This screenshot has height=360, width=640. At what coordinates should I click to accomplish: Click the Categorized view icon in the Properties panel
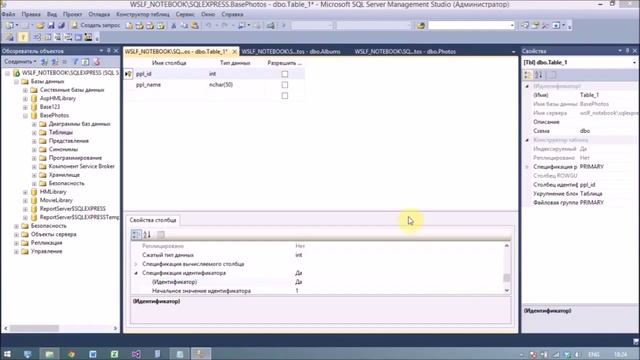[528, 75]
